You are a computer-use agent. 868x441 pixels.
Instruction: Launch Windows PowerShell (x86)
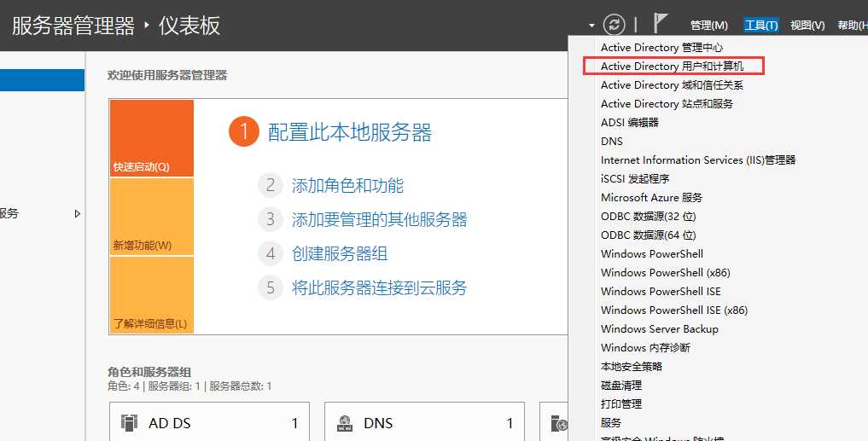point(666,273)
